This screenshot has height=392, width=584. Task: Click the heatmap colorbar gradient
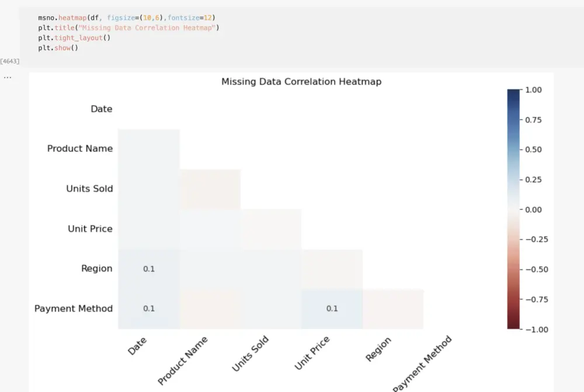[x=513, y=209]
